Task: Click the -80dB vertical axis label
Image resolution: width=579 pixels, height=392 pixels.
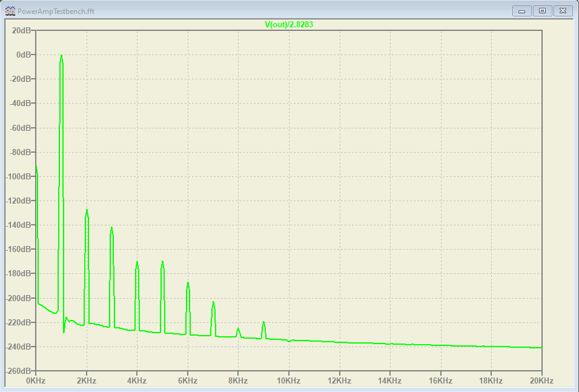Action: point(21,152)
